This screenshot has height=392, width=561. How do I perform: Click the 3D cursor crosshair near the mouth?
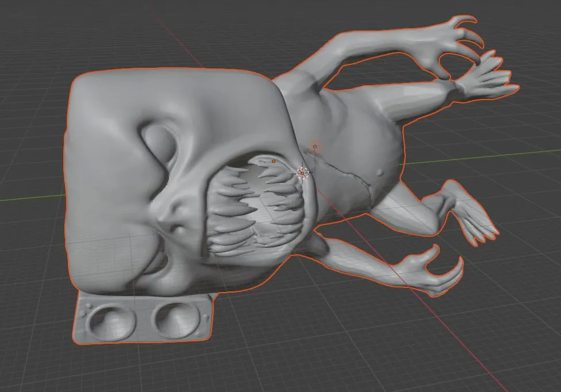point(302,174)
